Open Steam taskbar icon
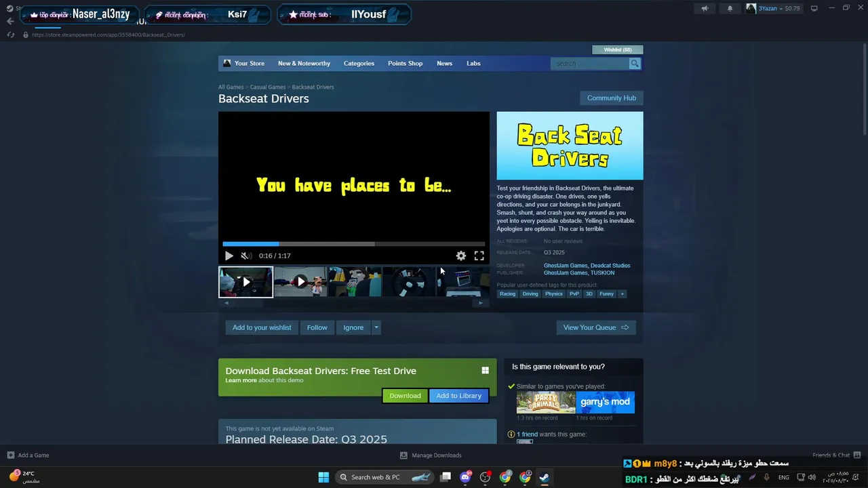The width and height of the screenshot is (868, 488). (544, 477)
